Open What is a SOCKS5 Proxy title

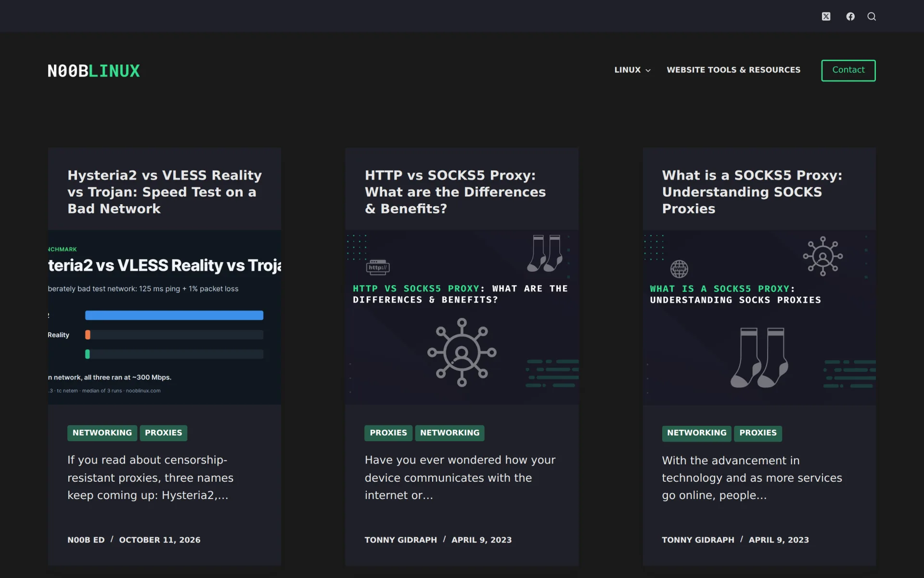coord(752,192)
